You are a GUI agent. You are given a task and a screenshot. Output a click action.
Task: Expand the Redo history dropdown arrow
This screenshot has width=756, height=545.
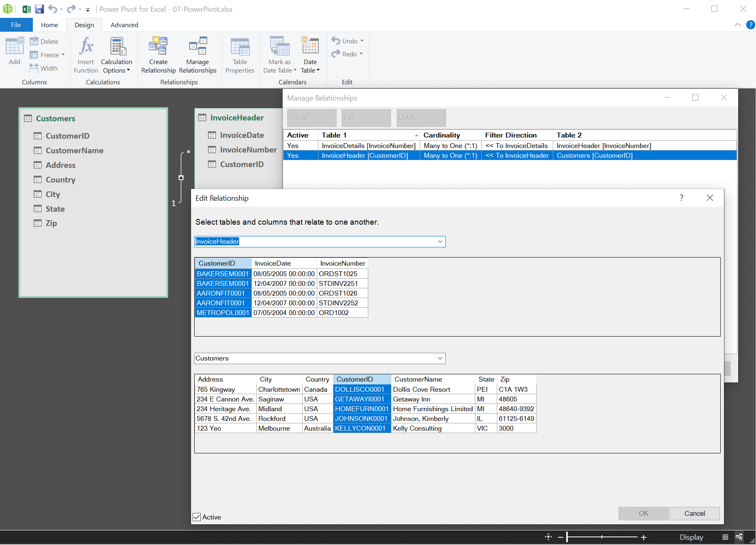(x=361, y=54)
